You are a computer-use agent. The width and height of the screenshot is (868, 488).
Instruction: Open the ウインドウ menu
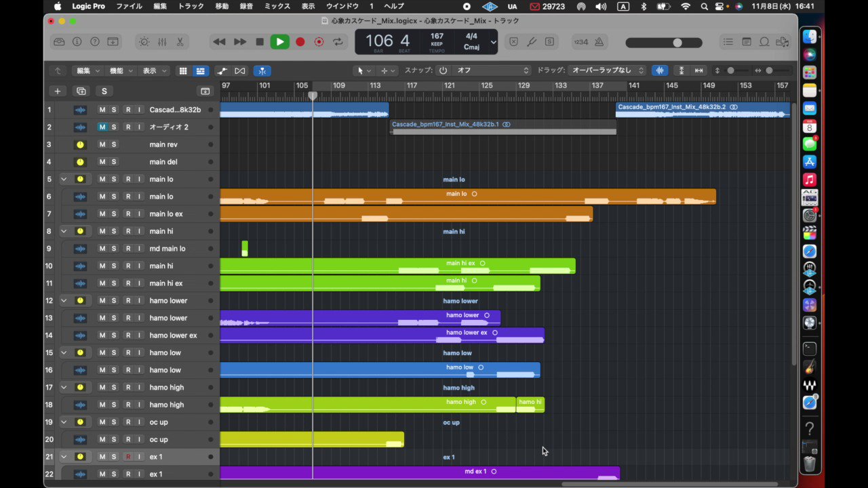point(342,6)
